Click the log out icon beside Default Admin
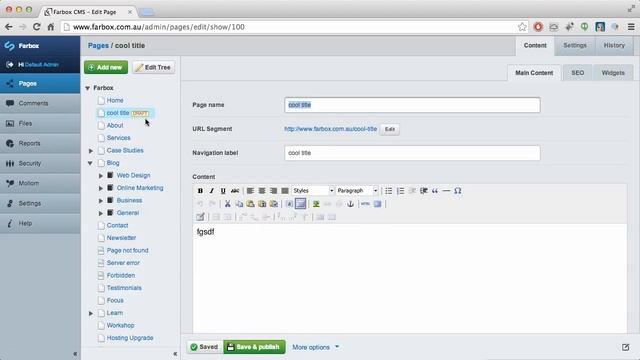 click(9, 64)
